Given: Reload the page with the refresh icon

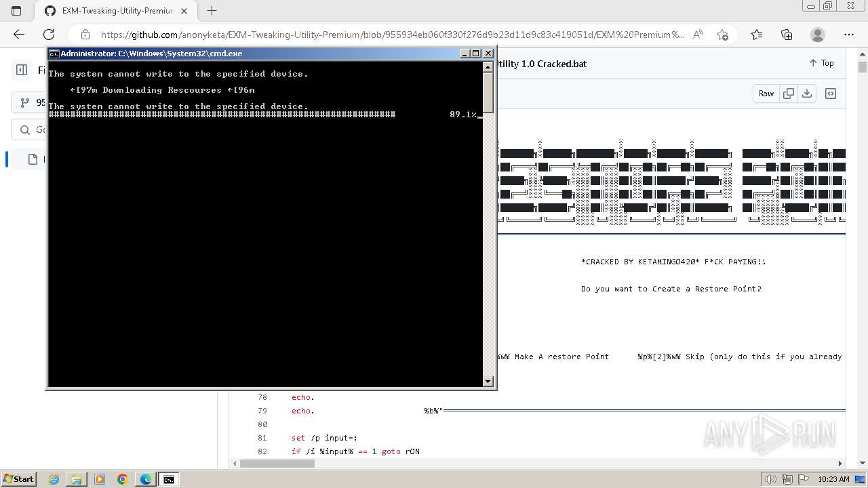Looking at the screenshot, I should pos(49,35).
